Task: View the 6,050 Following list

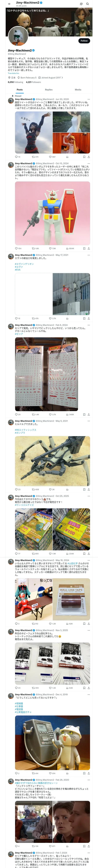Action: point(16,82)
